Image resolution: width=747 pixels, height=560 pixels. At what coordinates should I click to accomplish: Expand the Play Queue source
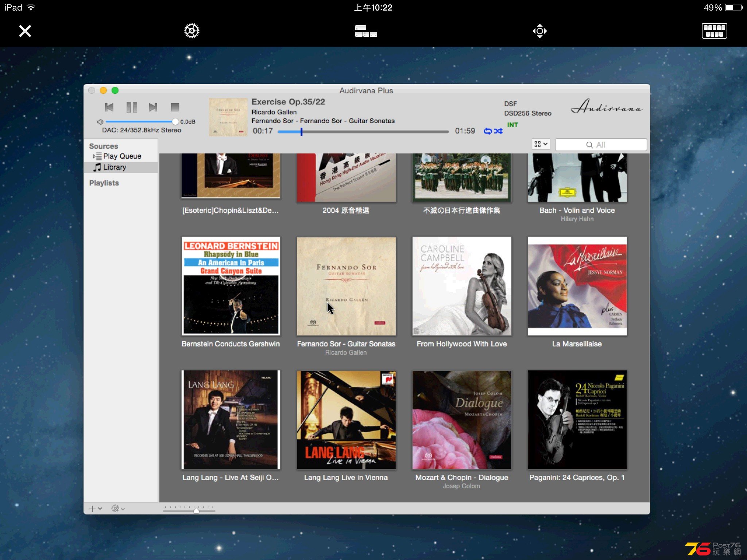pyautogui.click(x=94, y=156)
